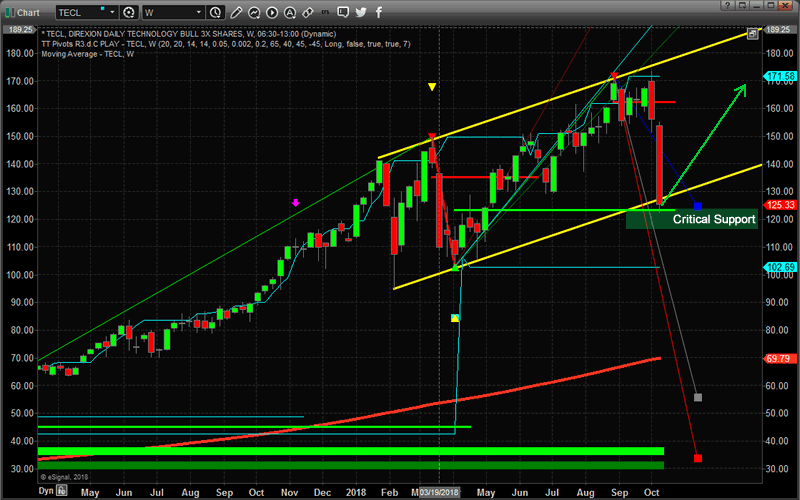This screenshot has height=500, width=800.
Task: Click the restore panes icon in chart corner
Action: [753, 34]
